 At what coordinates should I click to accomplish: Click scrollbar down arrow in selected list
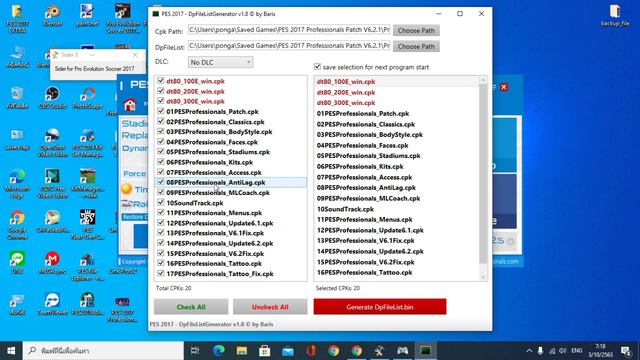tap(483, 277)
